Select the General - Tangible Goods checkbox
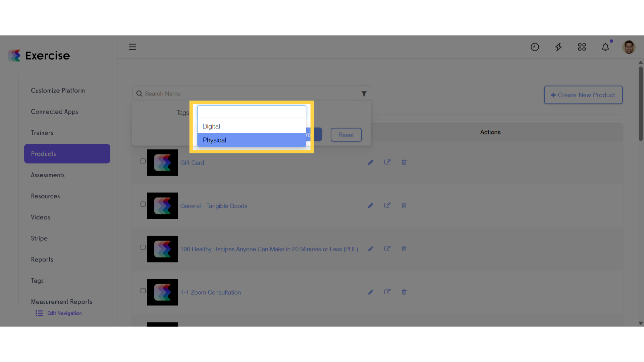The width and height of the screenshot is (644, 362). click(143, 204)
